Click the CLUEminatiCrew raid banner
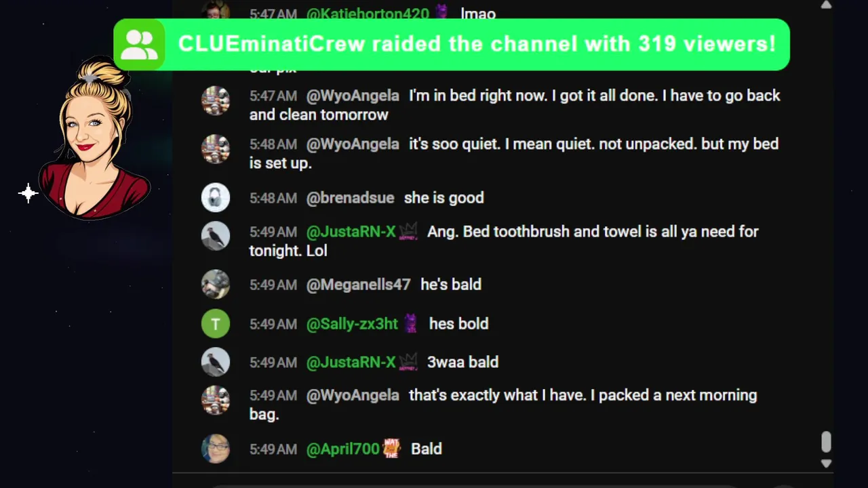 click(452, 45)
